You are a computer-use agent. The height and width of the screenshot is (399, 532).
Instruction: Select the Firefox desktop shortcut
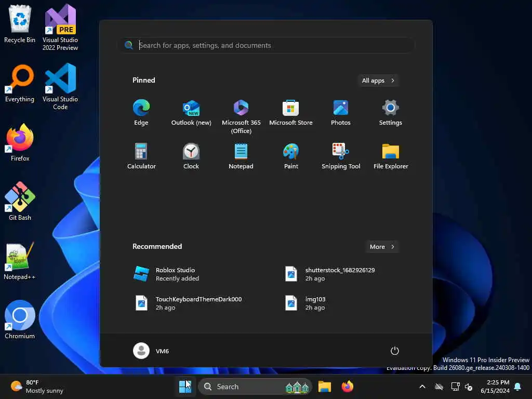click(x=20, y=143)
